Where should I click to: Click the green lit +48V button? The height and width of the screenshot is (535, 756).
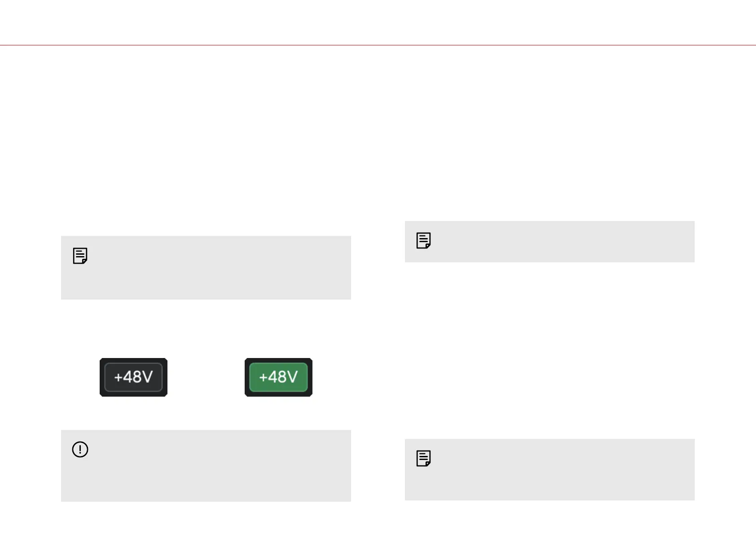click(278, 377)
